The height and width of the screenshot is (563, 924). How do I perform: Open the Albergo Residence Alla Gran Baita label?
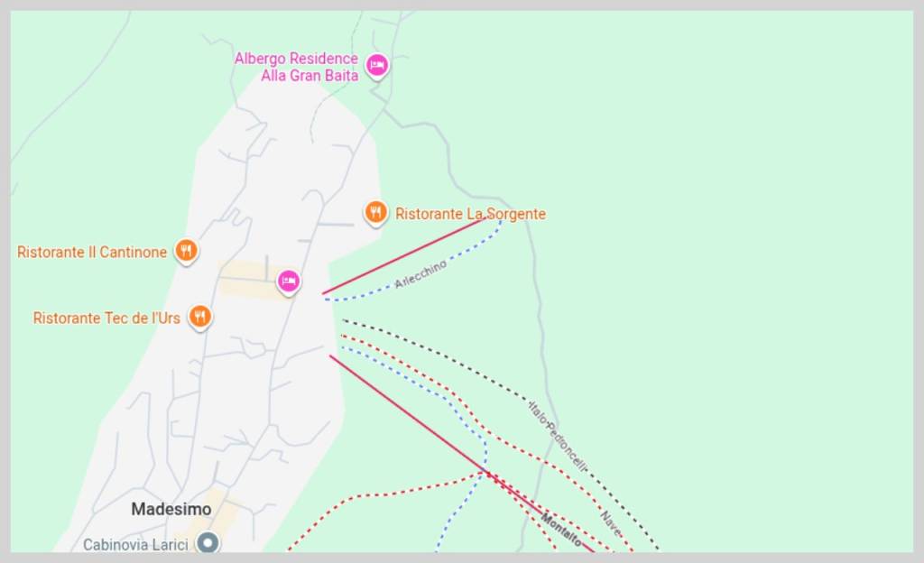tap(296, 67)
